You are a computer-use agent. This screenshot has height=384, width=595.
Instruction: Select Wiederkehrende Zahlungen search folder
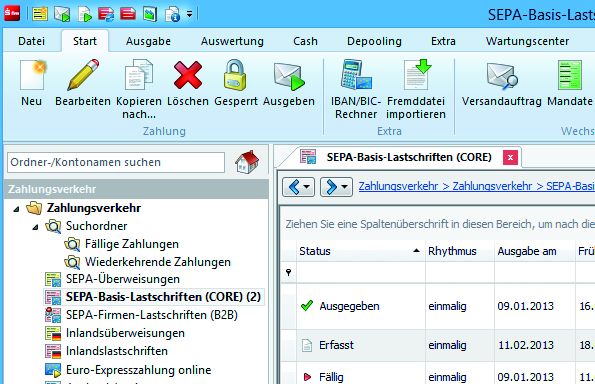(x=157, y=262)
